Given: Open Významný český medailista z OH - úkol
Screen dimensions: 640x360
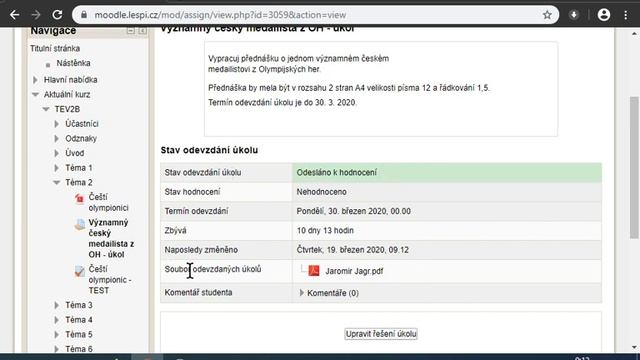Looking at the screenshot, I should pos(111,238).
